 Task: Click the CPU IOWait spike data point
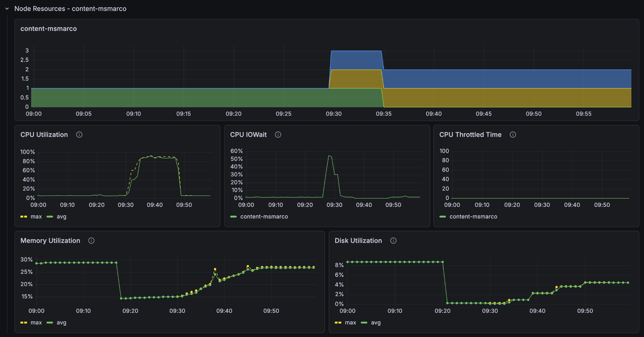pos(329,156)
